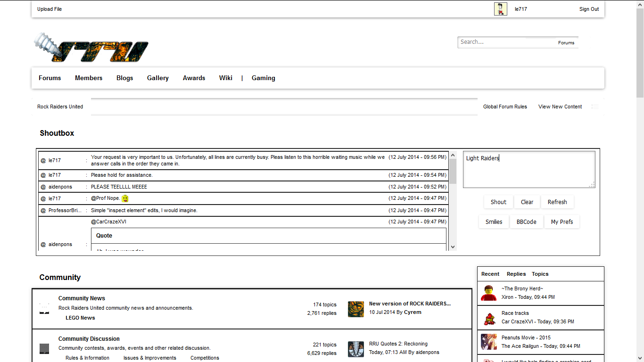This screenshot has width=644, height=362.
Task: Click the ProfessorBri... username in shoutbox
Action: [65, 211]
